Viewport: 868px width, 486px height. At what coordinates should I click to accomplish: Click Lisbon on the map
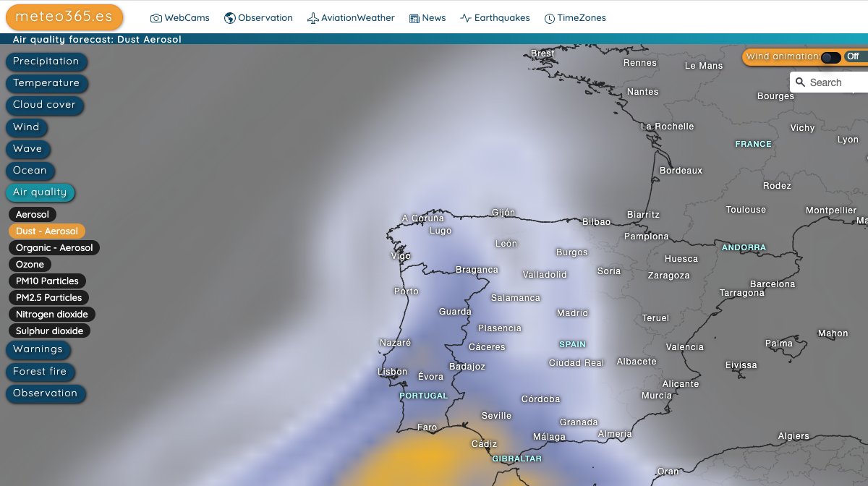[x=393, y=372]
